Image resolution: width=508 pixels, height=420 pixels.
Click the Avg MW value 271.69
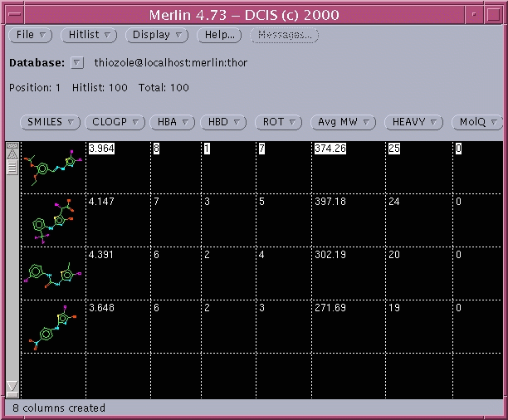point(330,308)
